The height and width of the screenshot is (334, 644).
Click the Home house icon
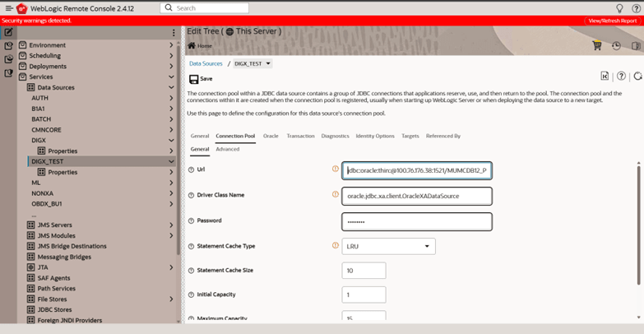[192, 45]
